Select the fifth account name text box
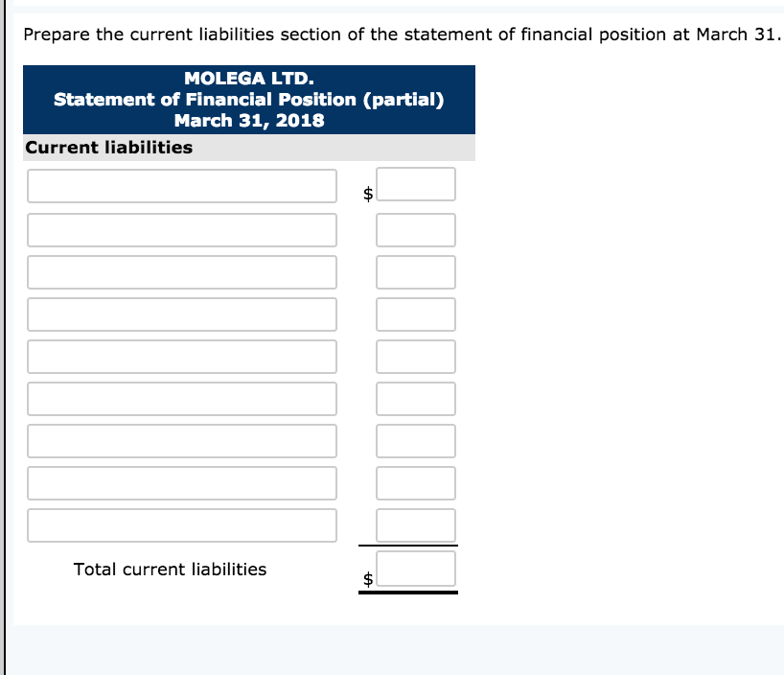The image size is (784, 675). (x=182, y=356)
